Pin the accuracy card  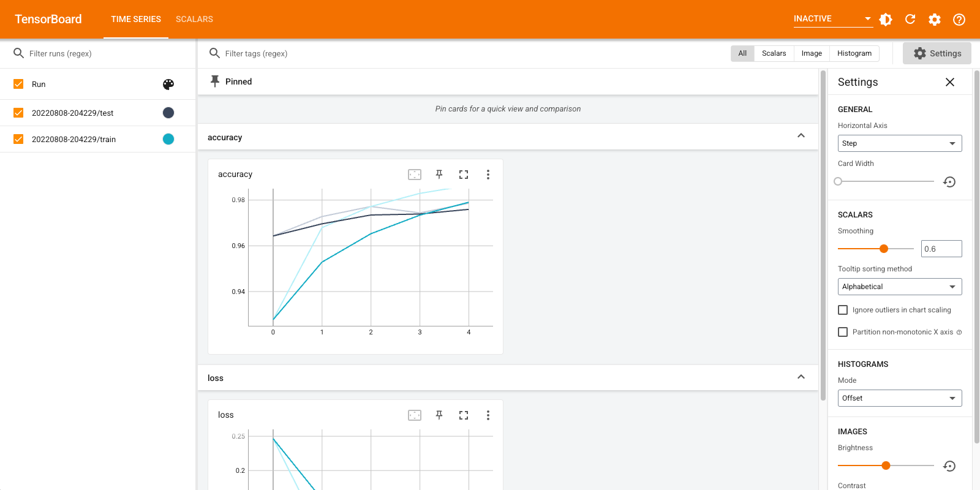pos(439,175)
